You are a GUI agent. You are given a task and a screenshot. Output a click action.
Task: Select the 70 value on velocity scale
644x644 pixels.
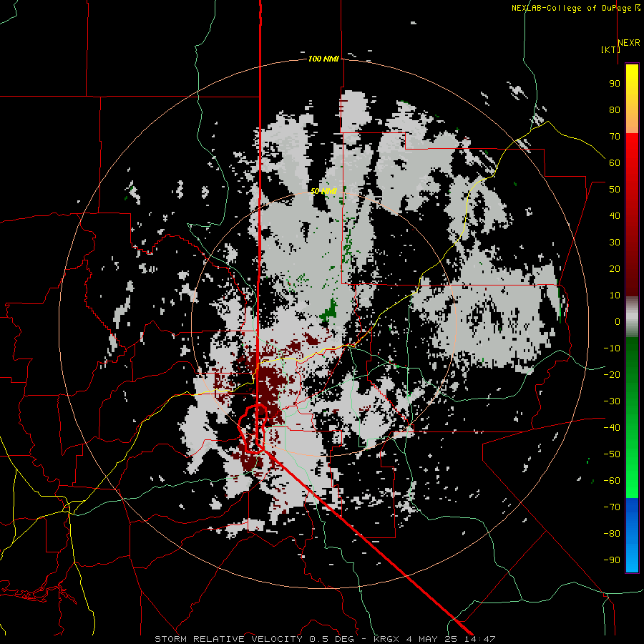pos(615,137)
